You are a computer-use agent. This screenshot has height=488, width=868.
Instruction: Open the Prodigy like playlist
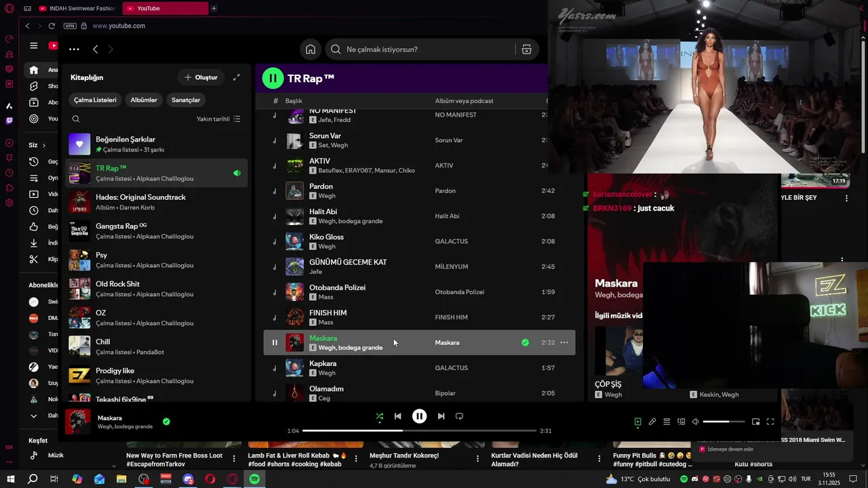point(157,375)
